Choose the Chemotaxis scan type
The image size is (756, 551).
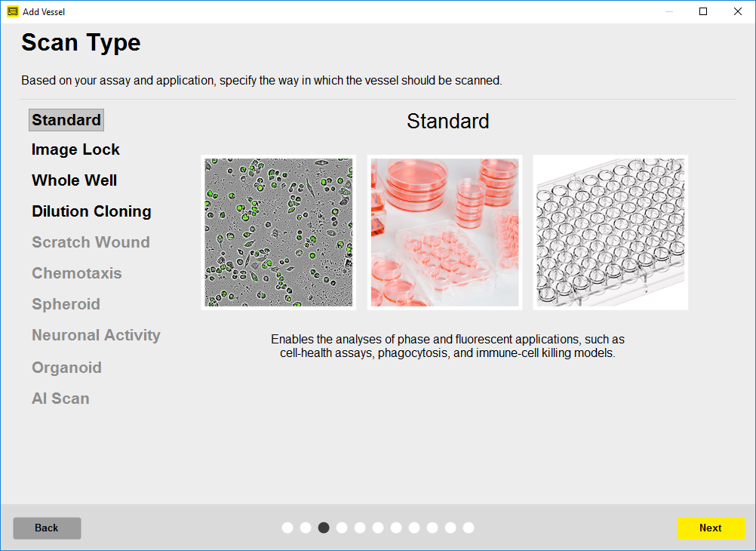coord(76,273)
